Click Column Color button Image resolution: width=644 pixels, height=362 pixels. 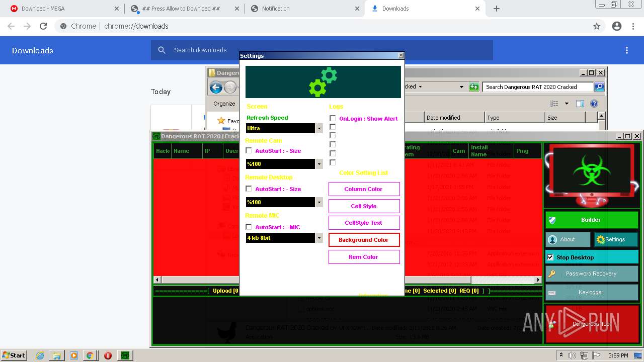(x=364, y=189)
